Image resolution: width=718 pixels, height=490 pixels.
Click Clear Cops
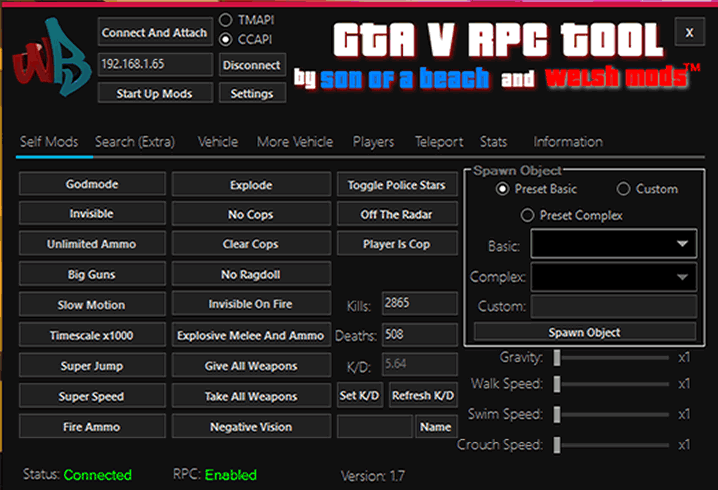click(251, 244)
